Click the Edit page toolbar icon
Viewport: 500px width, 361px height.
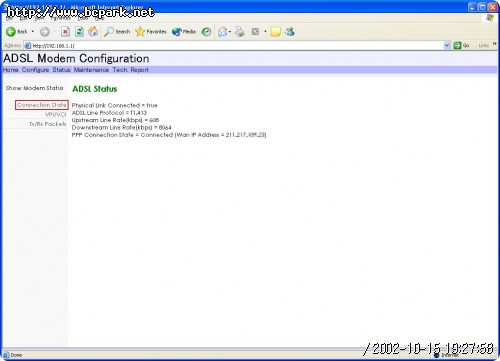point(255,32)
